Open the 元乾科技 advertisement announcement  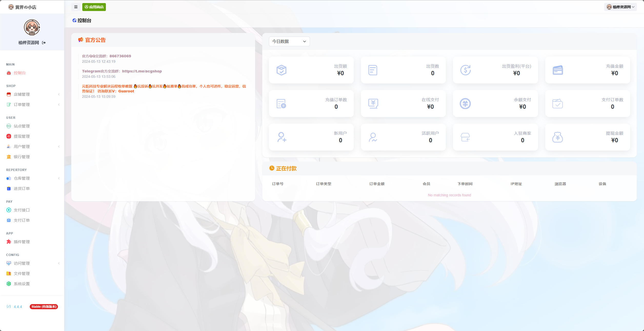(x=164, y=89)
